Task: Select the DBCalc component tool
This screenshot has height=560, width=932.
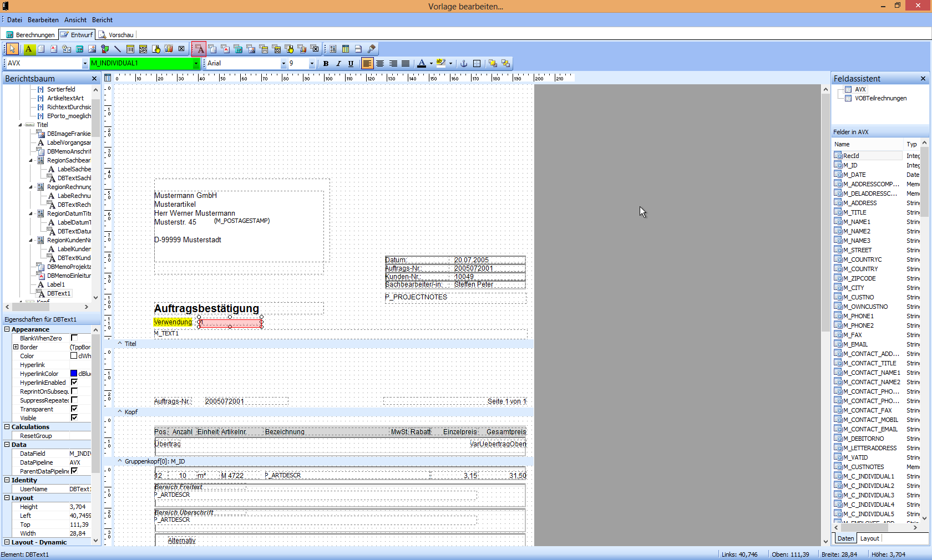Action: coord(238,49)
